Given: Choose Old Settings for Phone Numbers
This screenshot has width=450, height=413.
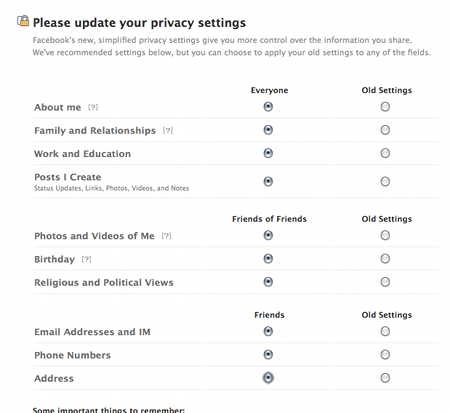Looking at the screenshot, I should (385, 355).
